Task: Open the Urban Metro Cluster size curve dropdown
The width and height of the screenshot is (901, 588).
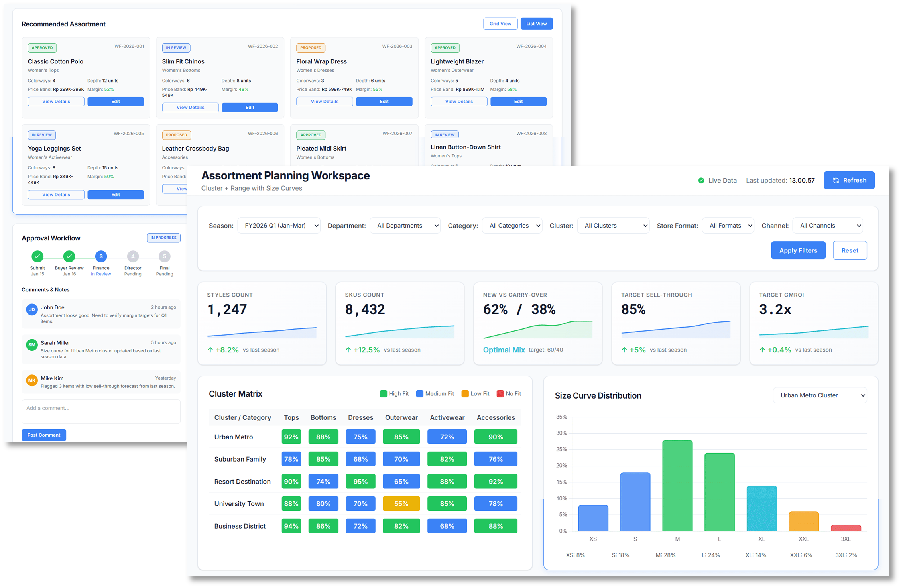Action: [819, 395]
